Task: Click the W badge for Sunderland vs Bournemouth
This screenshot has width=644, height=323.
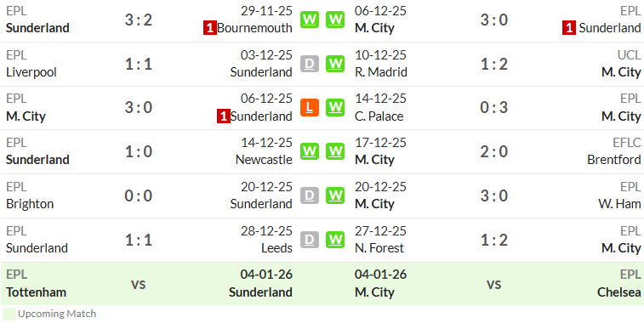Action: pos(310,20)
